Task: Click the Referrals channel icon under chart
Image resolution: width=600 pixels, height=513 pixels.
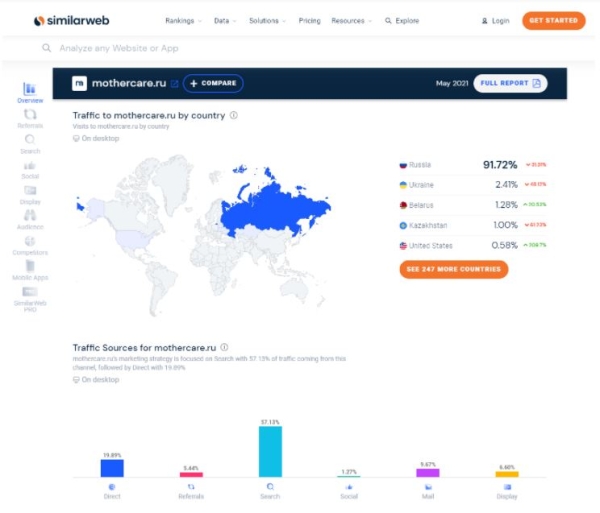Action: point(191,487)
